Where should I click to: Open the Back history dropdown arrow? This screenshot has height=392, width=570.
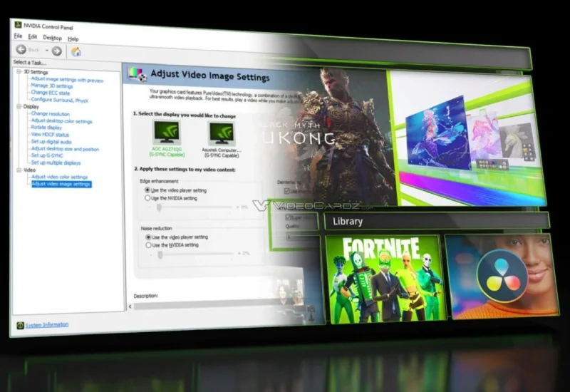(x=46, y=50)
